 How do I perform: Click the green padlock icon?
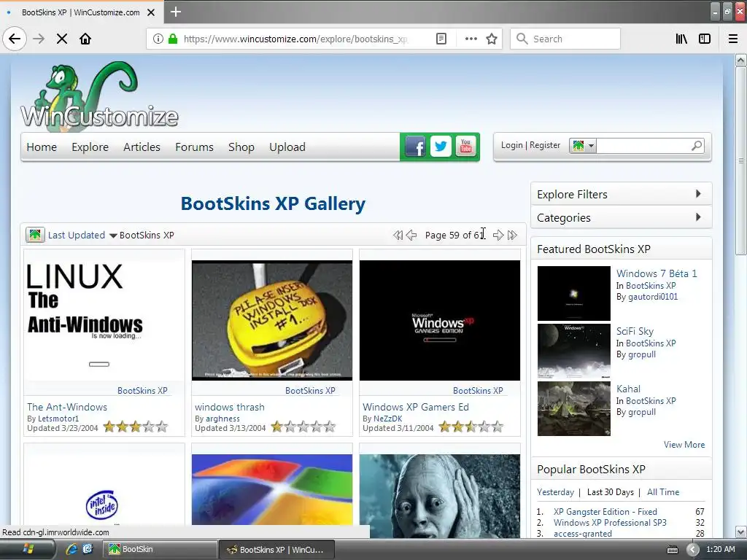pos(173,39)
